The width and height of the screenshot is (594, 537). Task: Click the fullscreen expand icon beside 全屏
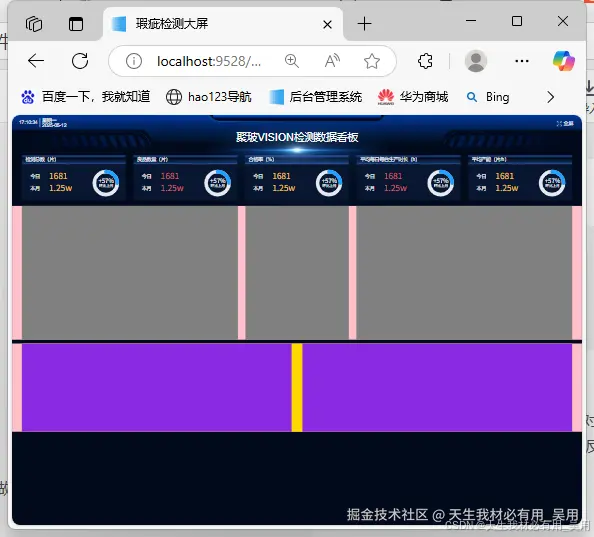[x=559, y=123]
